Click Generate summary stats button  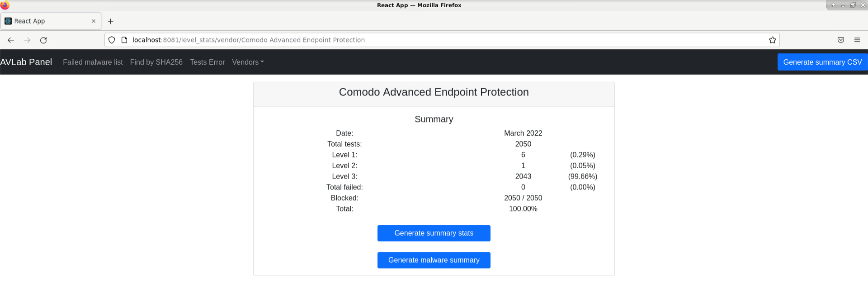pos(434,233)
